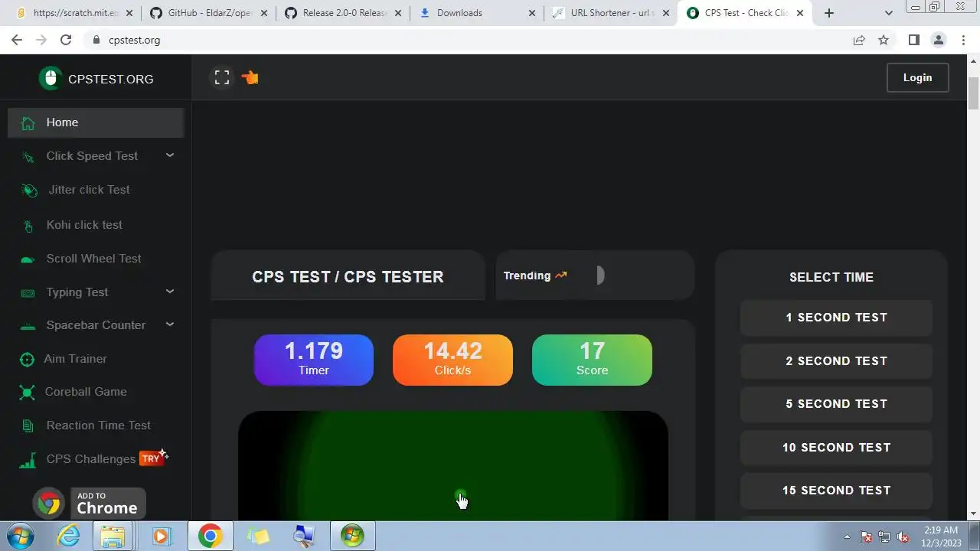This screenshot has height=551, width=980.
Task: Open File Explorer from taskbar
Action: (113, 536)
